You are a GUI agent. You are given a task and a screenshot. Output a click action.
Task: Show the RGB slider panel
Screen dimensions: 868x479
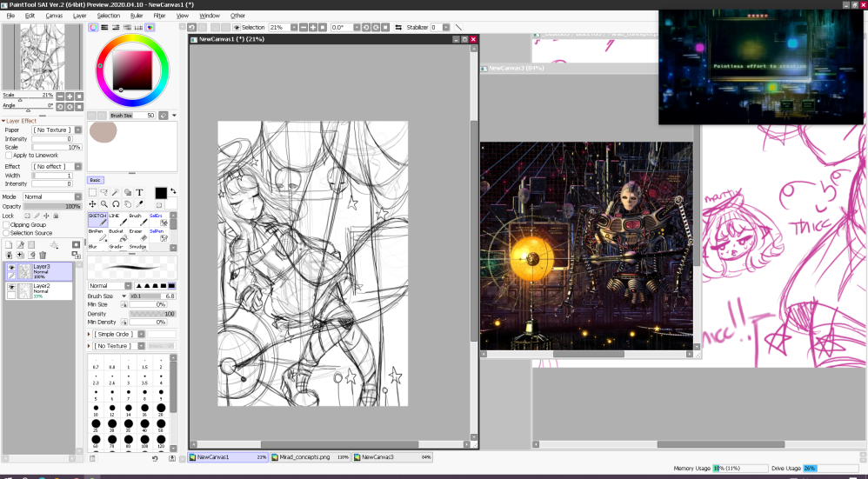click(104, 27)
